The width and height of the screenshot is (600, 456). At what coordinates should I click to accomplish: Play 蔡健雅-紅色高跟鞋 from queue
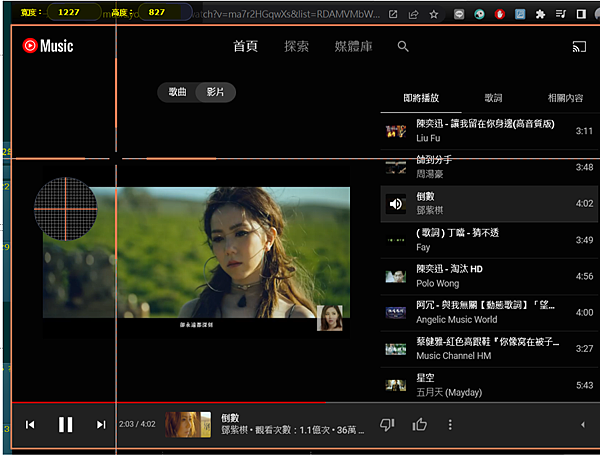point(489,349)
